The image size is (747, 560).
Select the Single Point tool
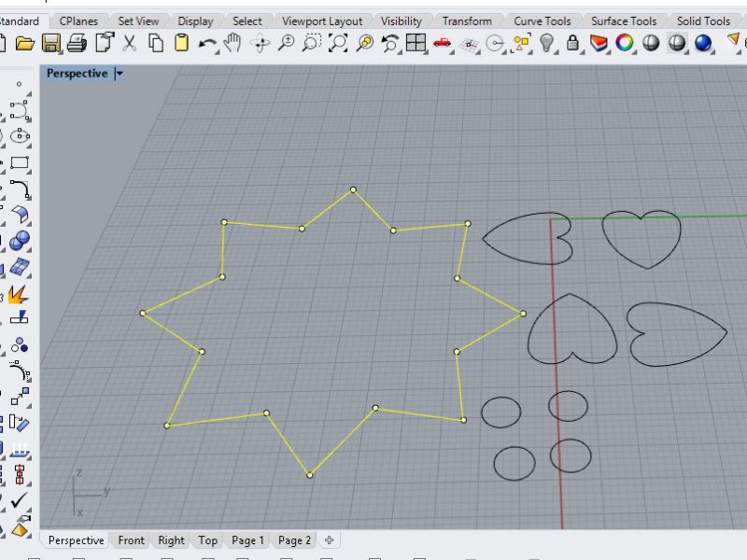19,84
